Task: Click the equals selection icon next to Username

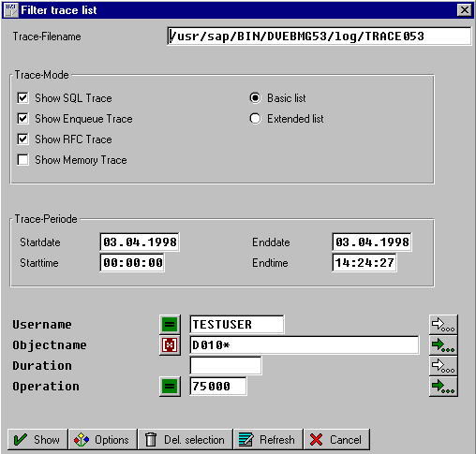Action: point(170,325)
